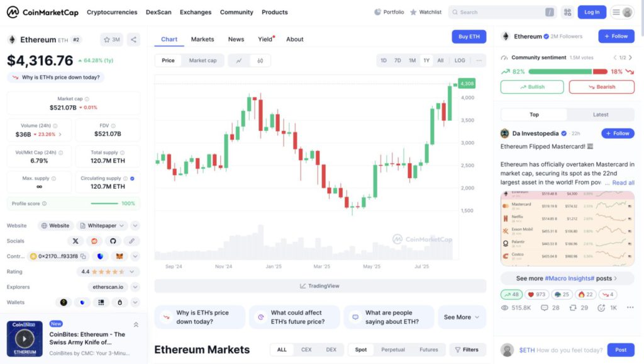The width and height of the screenshot is (644, 364).
Task: Open MetaMask via the fox icon
Action: pyautogui.click(x=119, y=256)
